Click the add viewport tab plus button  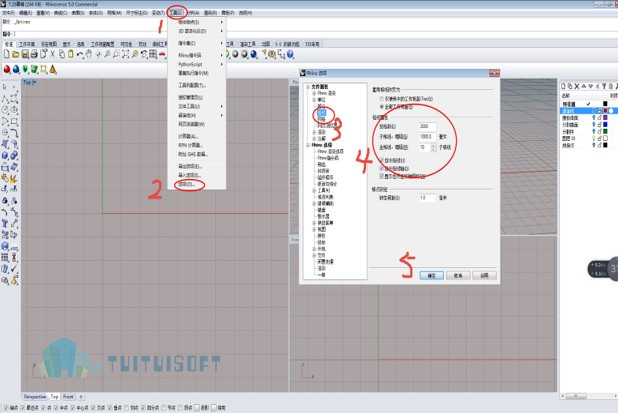click(x=81, y=397)
